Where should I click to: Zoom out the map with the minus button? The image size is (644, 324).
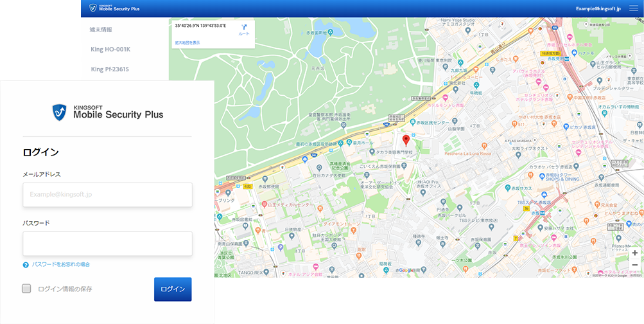[635, 265]
